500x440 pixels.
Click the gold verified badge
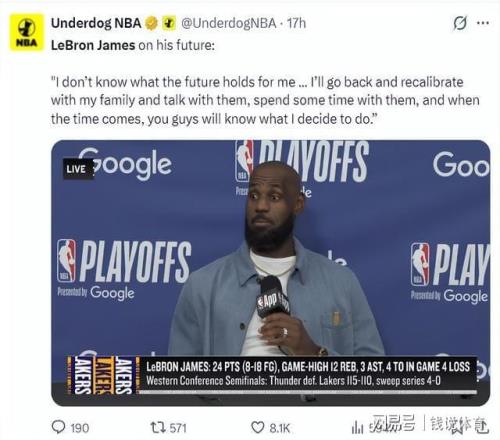coord(152,23)
